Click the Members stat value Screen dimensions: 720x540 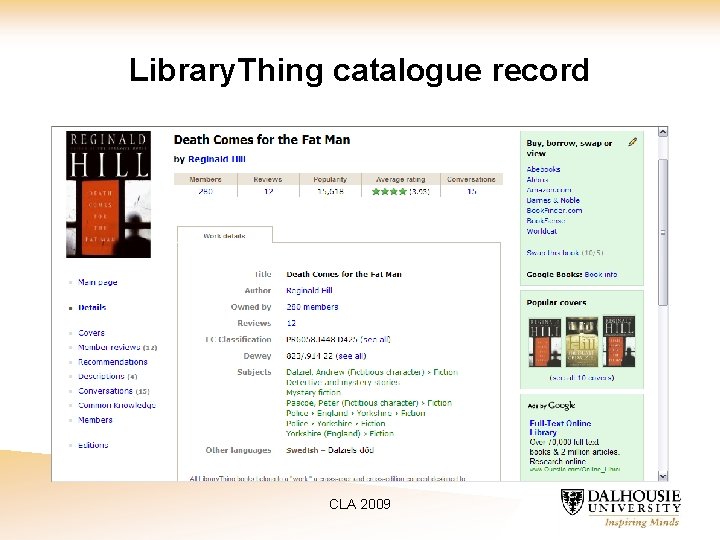(x=206, y=191)
